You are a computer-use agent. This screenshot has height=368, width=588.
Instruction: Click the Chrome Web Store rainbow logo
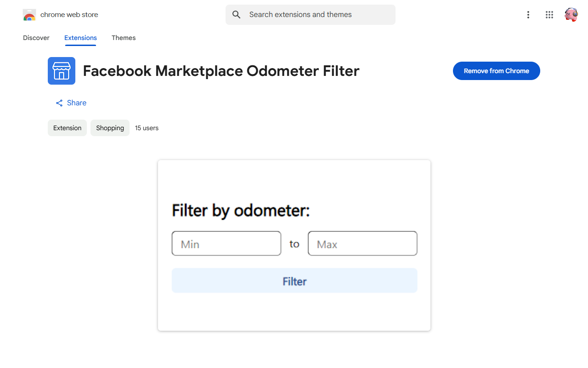29,15
